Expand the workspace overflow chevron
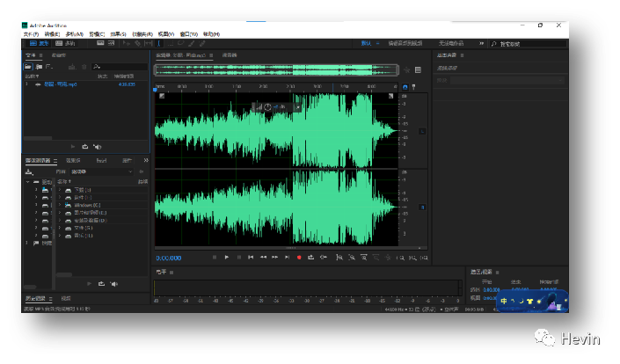The height and width of the screenshot is (364, 620). pos(481,43)
